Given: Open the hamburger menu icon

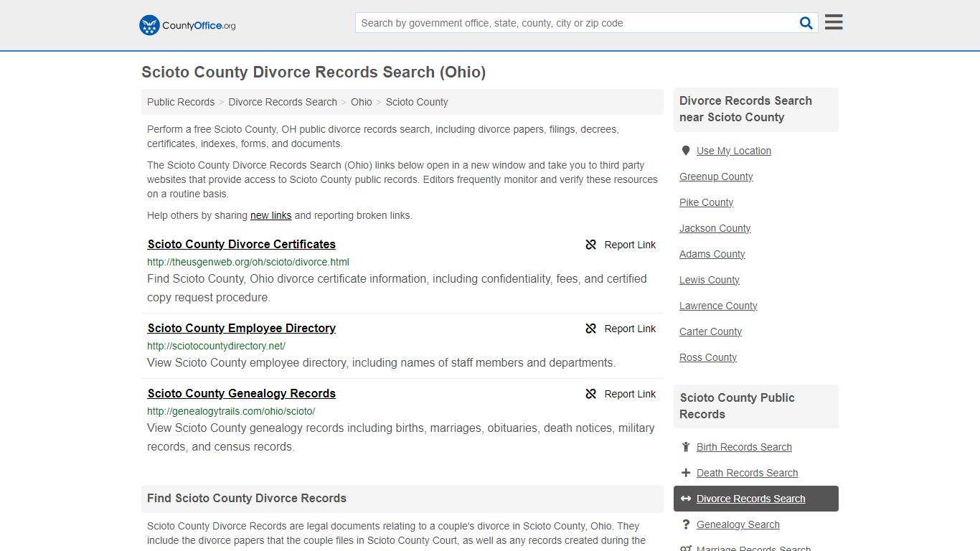Looking at the screenshot, I should pos(834,22).
